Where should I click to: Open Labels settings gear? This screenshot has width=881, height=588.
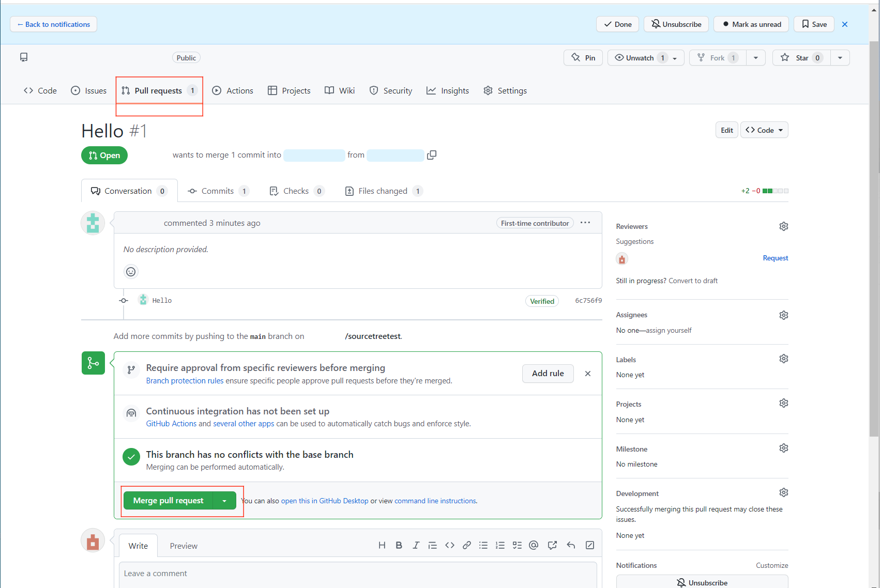point(784,359)
